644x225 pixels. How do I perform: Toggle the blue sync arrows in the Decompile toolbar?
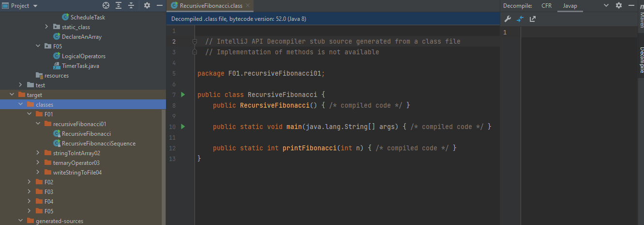(520, 19)
